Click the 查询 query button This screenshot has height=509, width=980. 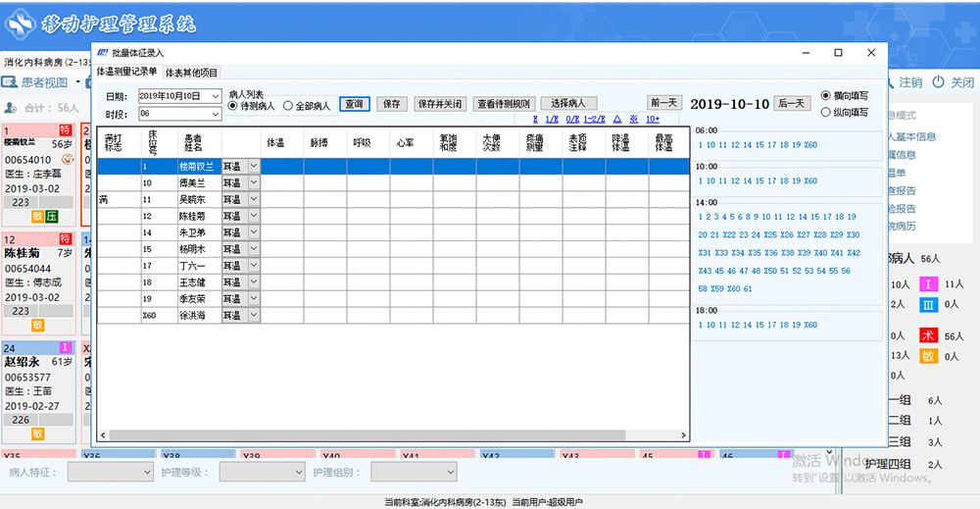tap(355, 104)
